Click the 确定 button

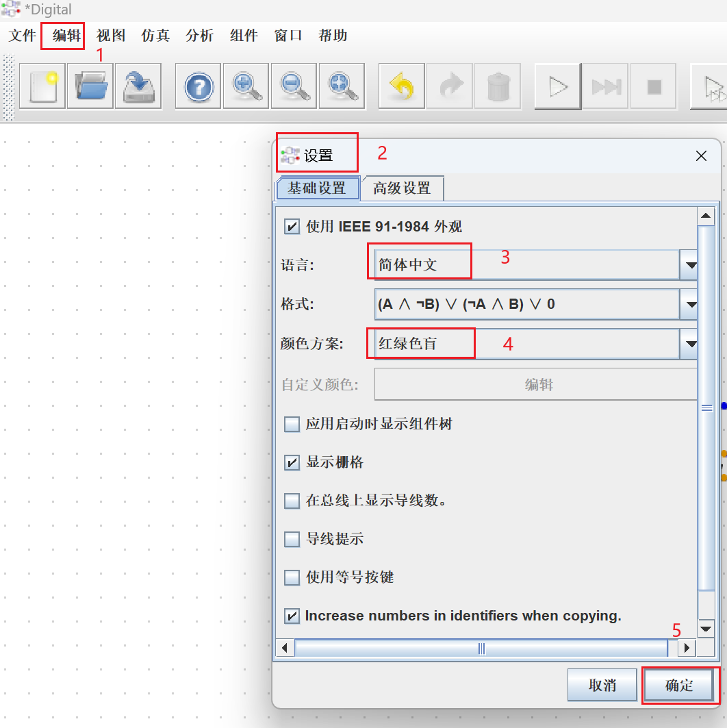[679, 685]
